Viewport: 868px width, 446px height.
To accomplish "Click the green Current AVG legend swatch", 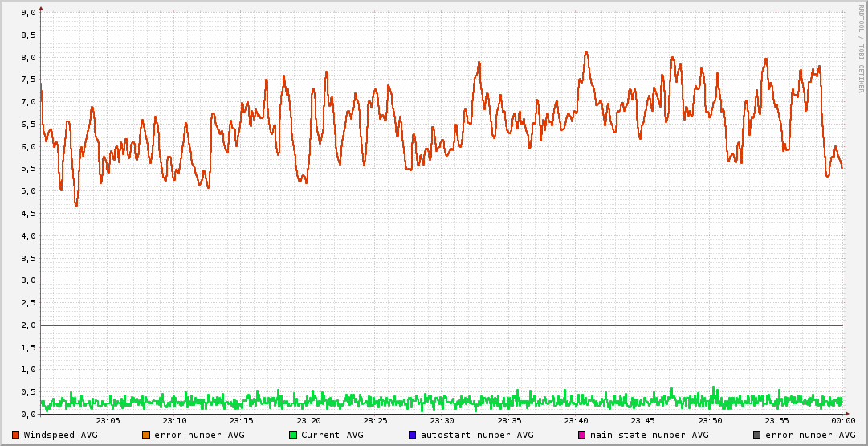I will 293,435.
